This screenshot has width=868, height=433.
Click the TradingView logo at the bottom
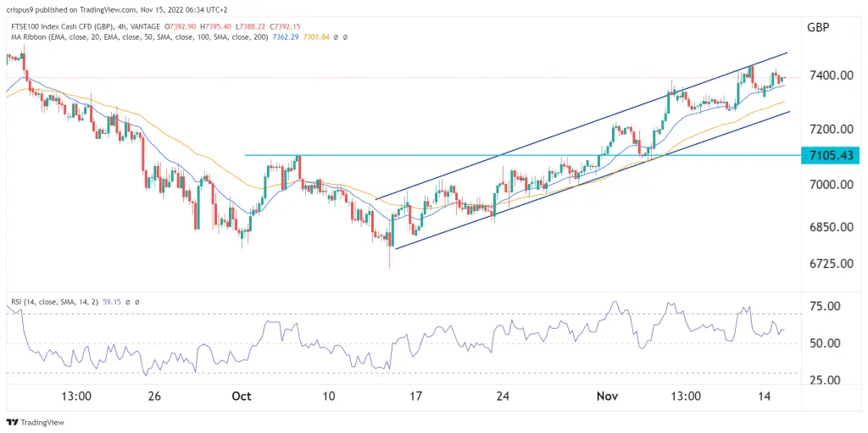pyautogui.click(x=36, y=423)
